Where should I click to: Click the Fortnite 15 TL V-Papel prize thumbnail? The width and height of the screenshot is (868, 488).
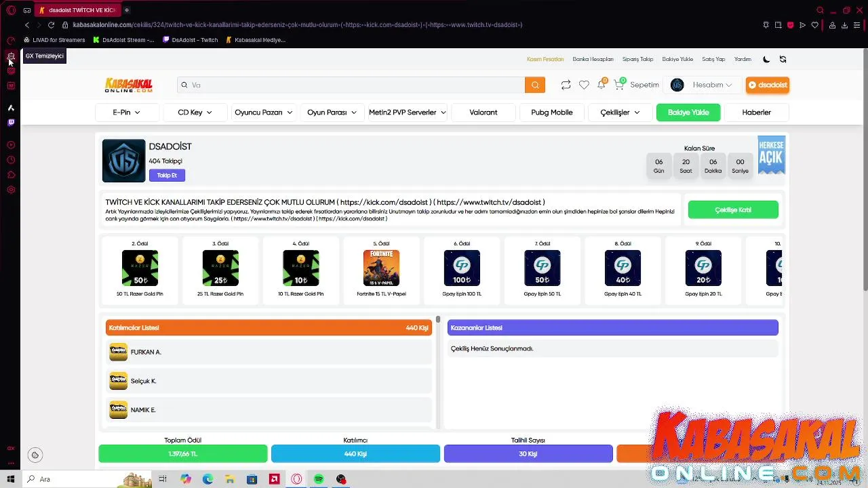[x=381, y=268]
